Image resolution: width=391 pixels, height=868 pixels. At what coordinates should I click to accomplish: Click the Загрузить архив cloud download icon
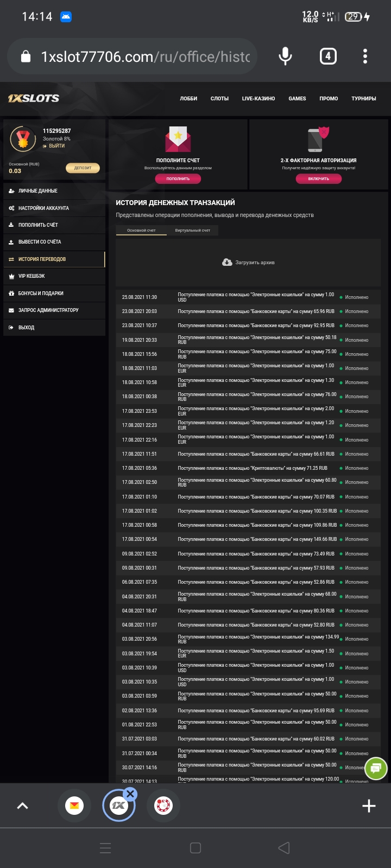pyautogui.click(x=227, y=263)
